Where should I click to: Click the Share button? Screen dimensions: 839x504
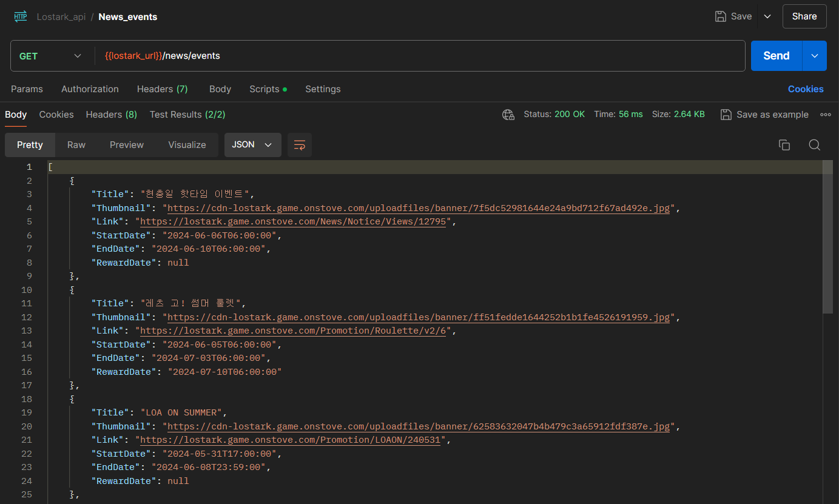[x=804, y=16]
